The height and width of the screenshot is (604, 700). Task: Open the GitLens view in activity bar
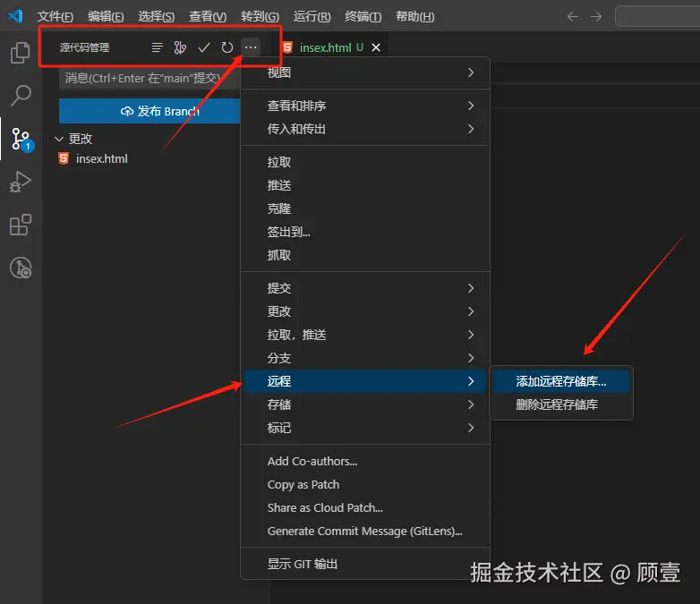click(20, 268)
